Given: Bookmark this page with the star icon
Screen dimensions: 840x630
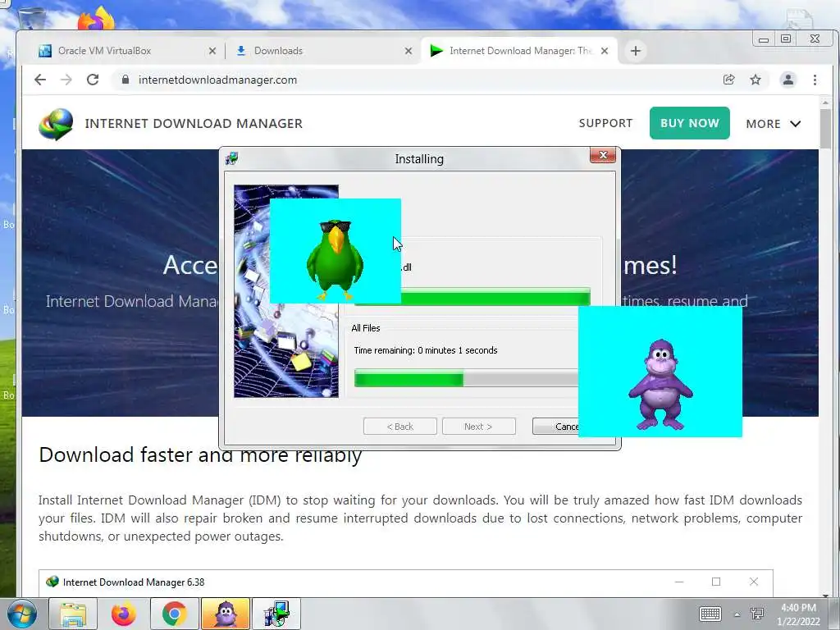Looking at the screenshot, I should tap(756, 80).
